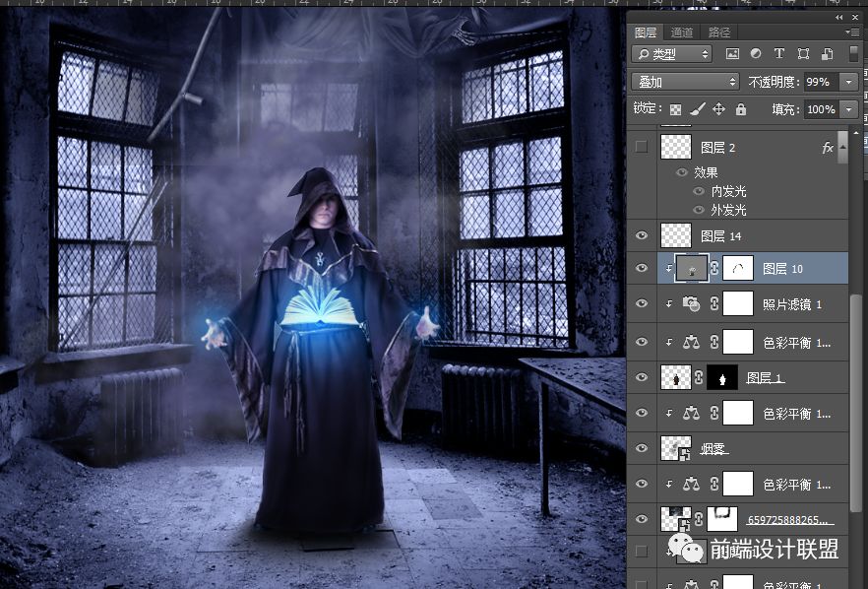868x589 pixels.
Task: Select the 照片滤镜 1 mask thumbnail
Action: click(738, 303)
